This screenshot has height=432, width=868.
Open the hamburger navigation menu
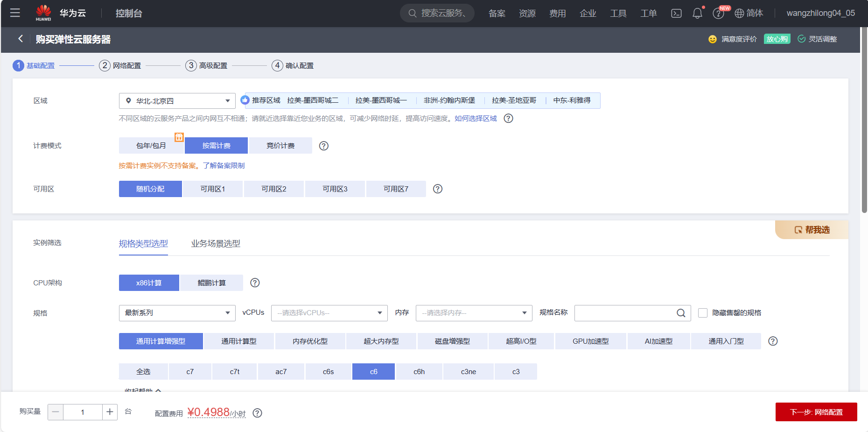tap(15, 13)
